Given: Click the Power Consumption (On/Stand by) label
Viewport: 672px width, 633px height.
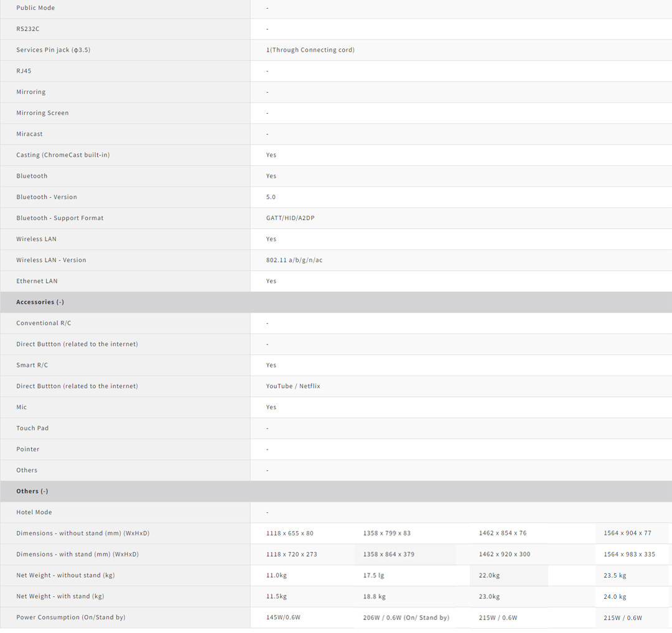Looking at the screenshot, I should (70, 617).
